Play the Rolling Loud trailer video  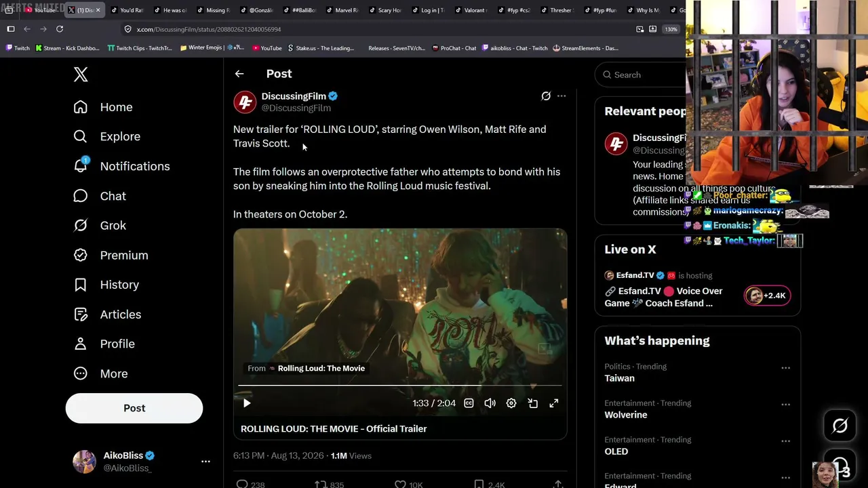coord(247,403)
